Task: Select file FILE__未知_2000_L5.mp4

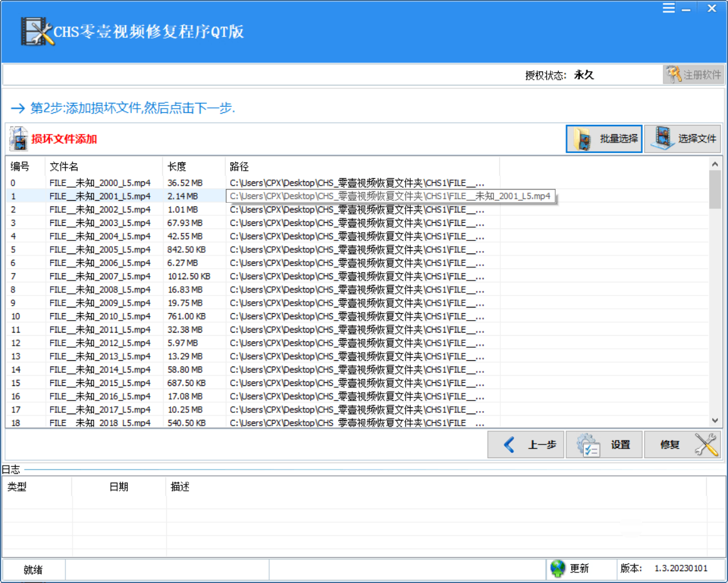Action: point(100,183)
